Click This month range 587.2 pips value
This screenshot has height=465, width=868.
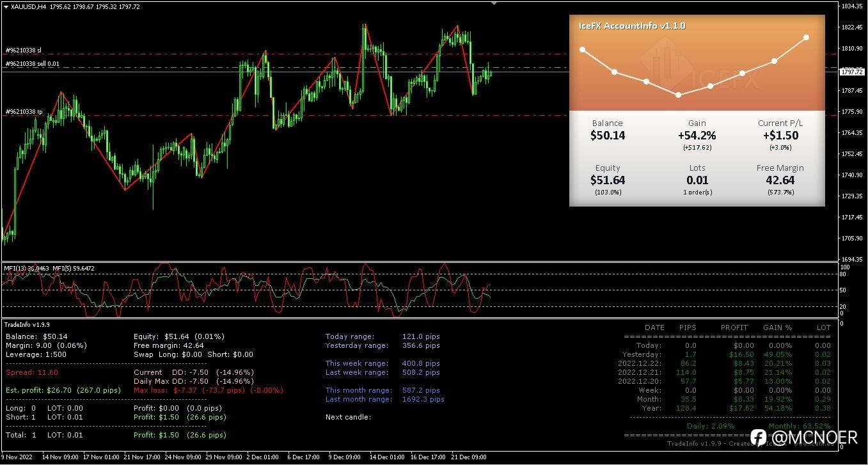[421, 390]
